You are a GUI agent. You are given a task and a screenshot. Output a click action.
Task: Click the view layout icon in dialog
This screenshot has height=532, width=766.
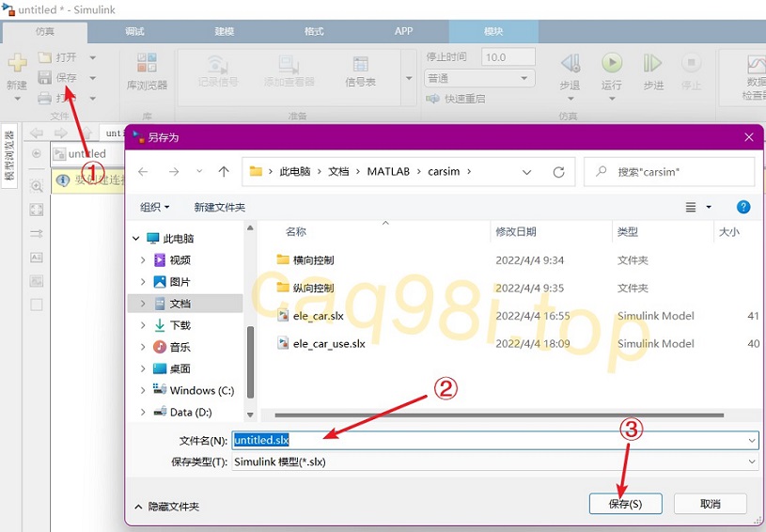pyautogui.click(x=690, y=207)
